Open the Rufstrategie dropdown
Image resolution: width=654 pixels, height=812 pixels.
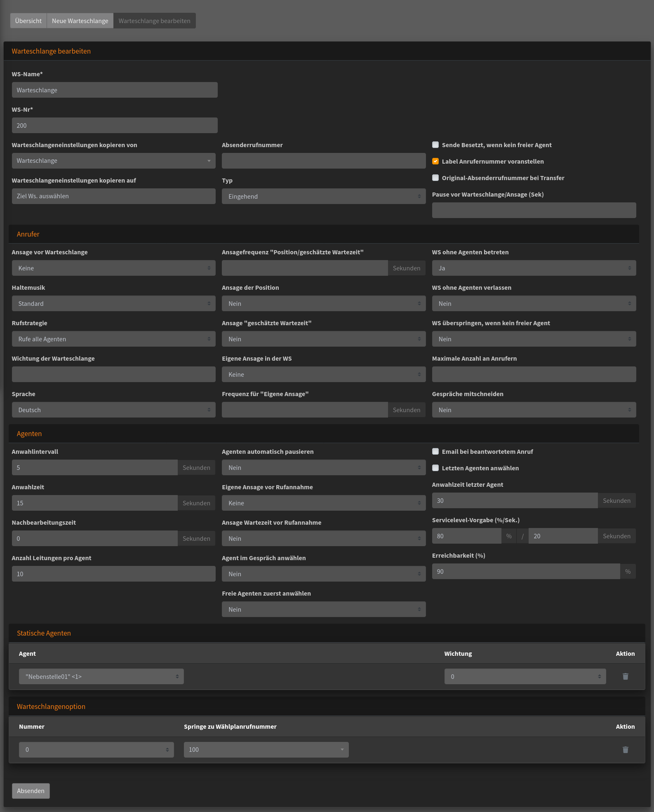[113, 339]
